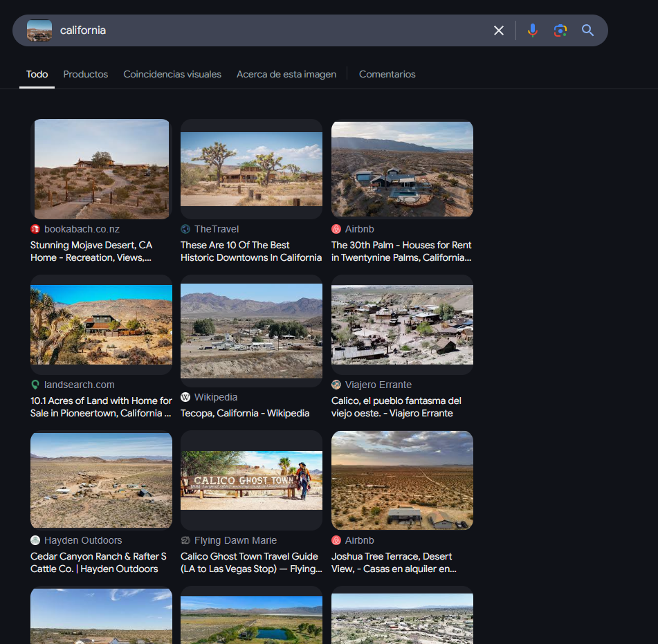Click the magnifying glass search icon
Image resolution: width=658 pixels, height=644 pixels.
(587, 30)
